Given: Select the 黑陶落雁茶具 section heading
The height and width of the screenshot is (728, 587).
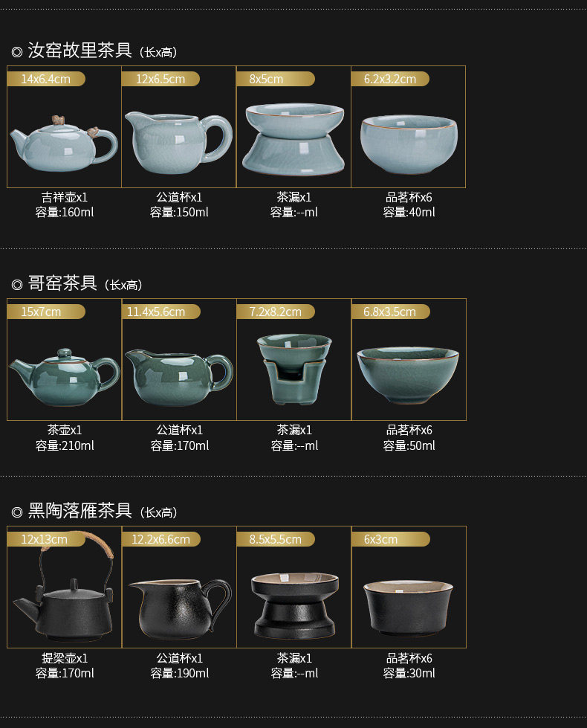Looking at the screenshot, I should pos(80,510).
